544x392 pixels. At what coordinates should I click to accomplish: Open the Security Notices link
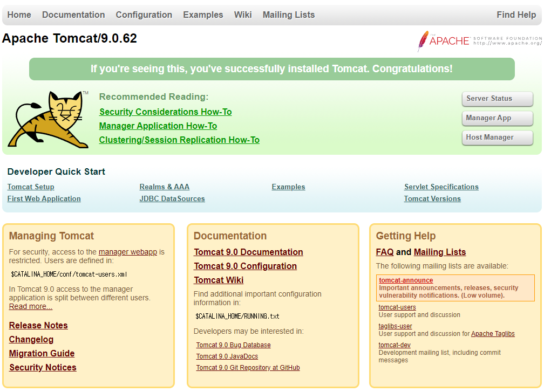point(43,367)
